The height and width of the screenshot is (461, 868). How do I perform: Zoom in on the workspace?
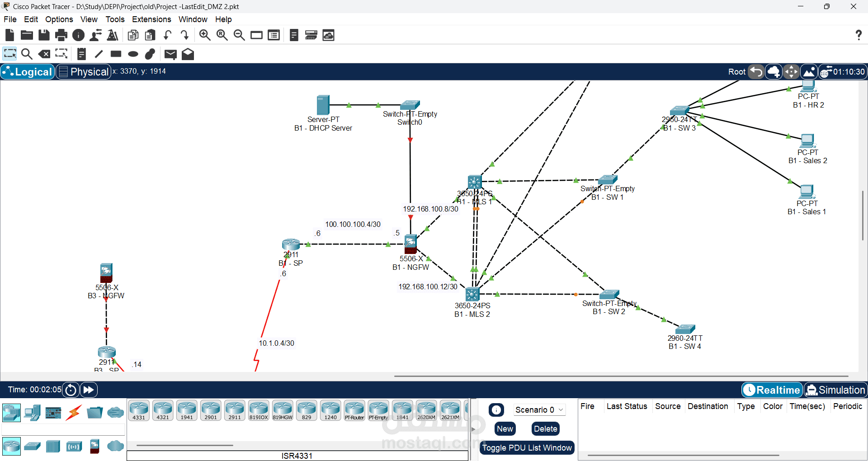pyautogui.click(x=205, y=35)
